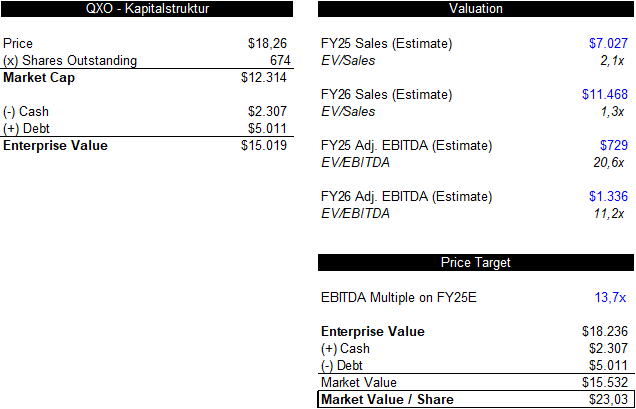Select the (+) Debt label in Kapitalstruktur

pyautogui.click(x=26, y=129)
